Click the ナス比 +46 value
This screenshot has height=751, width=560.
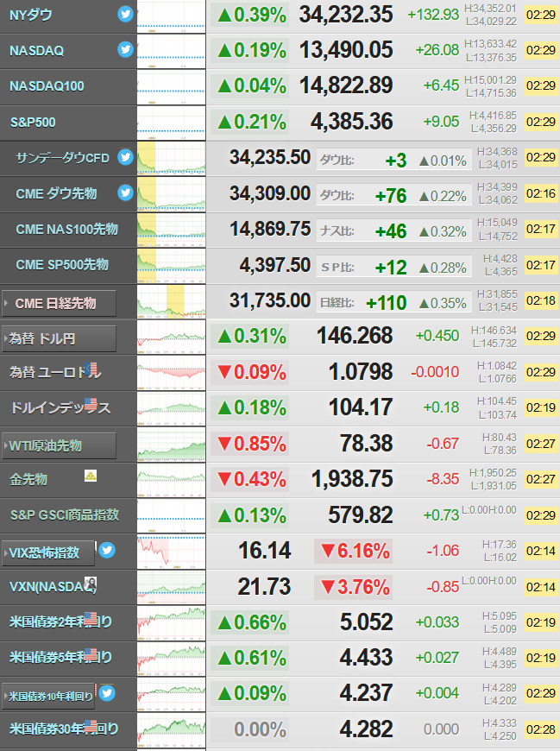[x=391, y=231]
